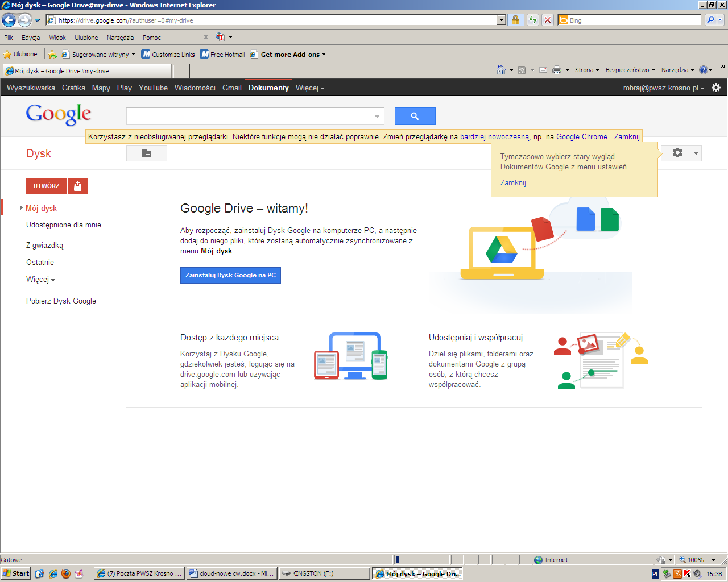Close the unsupported browser warning via Zamknij
The image size is (728, 582).
627,136
